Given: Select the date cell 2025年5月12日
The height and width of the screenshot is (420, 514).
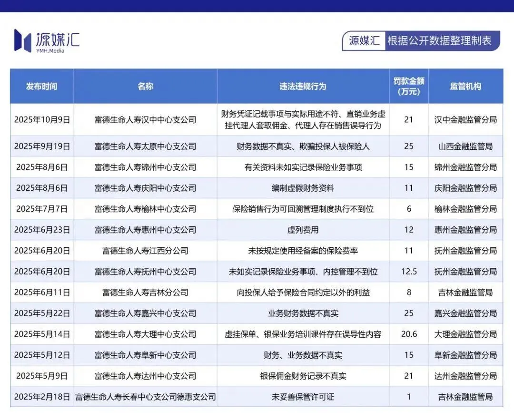Looking at the screenshot, I should click(42, 355).
